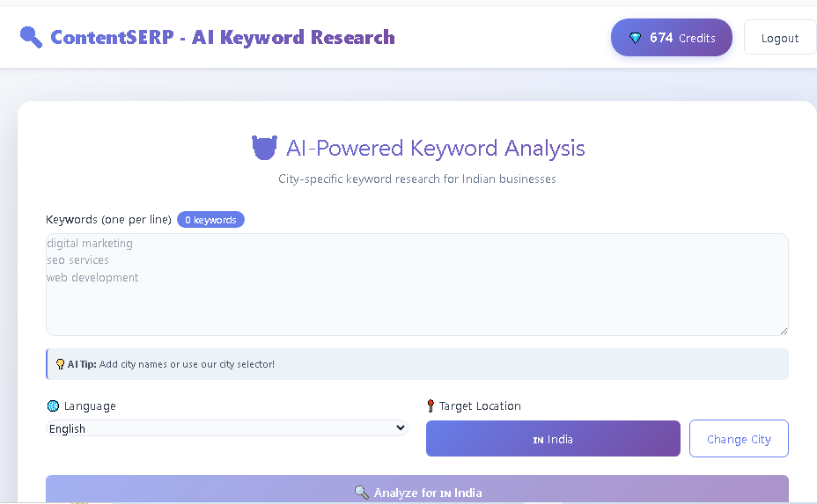Open the Change City selector

[x=739, y=439]
